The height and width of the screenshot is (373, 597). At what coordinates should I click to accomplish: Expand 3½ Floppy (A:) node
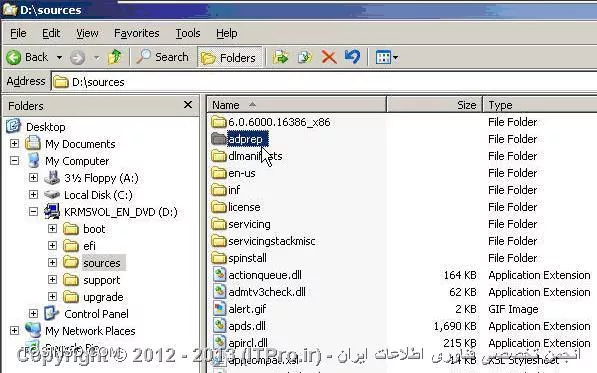pyautogui.click(x=34, y=177)
